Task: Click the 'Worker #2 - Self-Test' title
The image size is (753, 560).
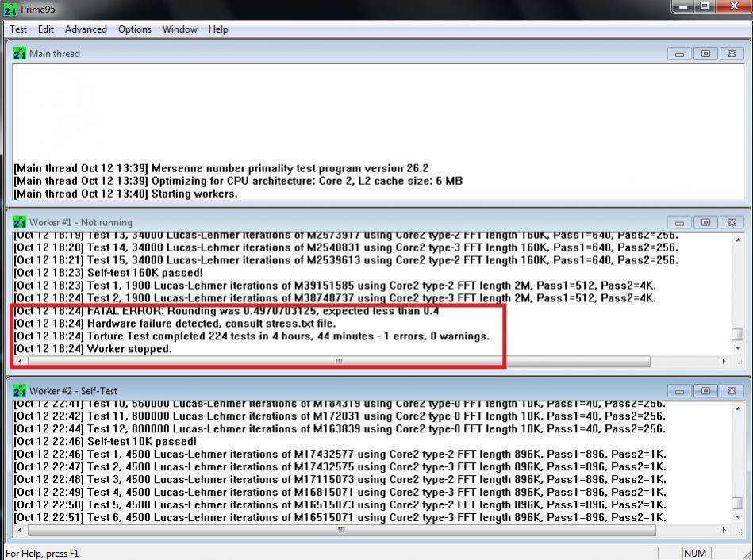Action: point(73,391)
